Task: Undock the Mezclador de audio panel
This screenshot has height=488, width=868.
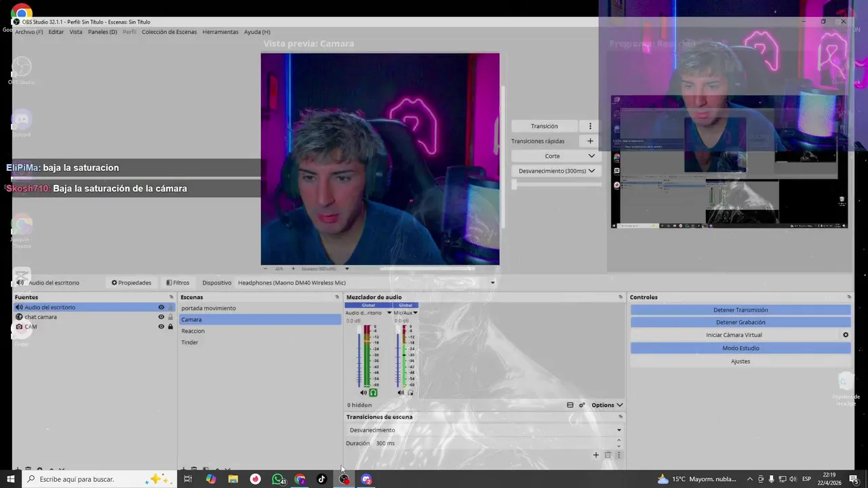Action: click(x=620, y=297)
